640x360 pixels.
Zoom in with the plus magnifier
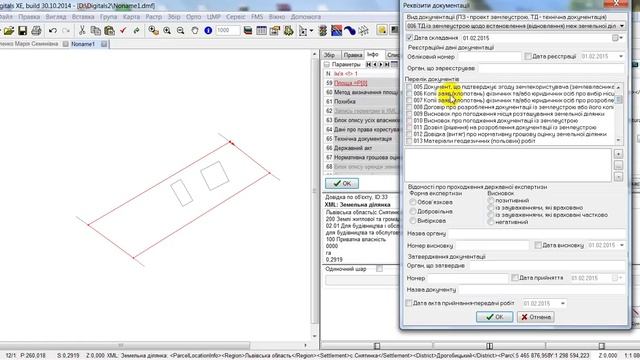167,31
